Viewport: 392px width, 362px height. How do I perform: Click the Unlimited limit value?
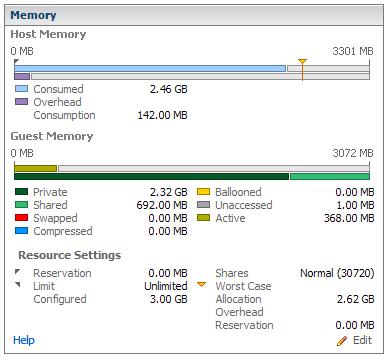pyautogui.click(x=166, y=286)
